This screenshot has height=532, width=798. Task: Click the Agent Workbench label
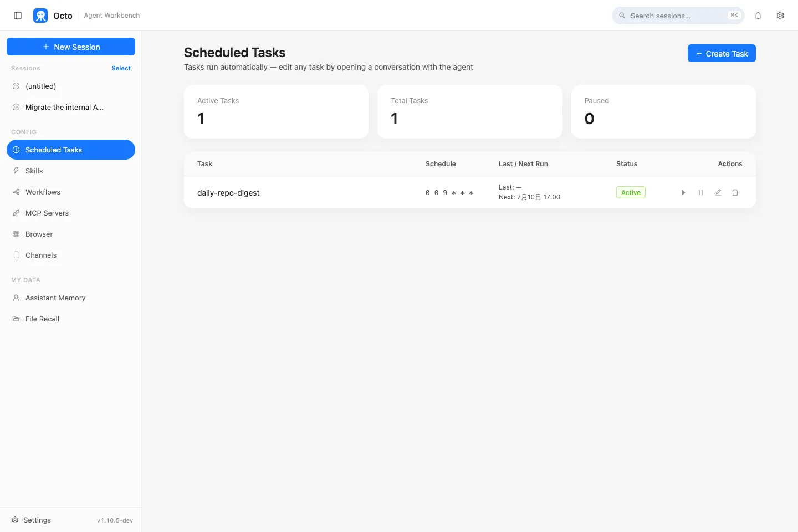pyautogui.click(x=112, y=16)
